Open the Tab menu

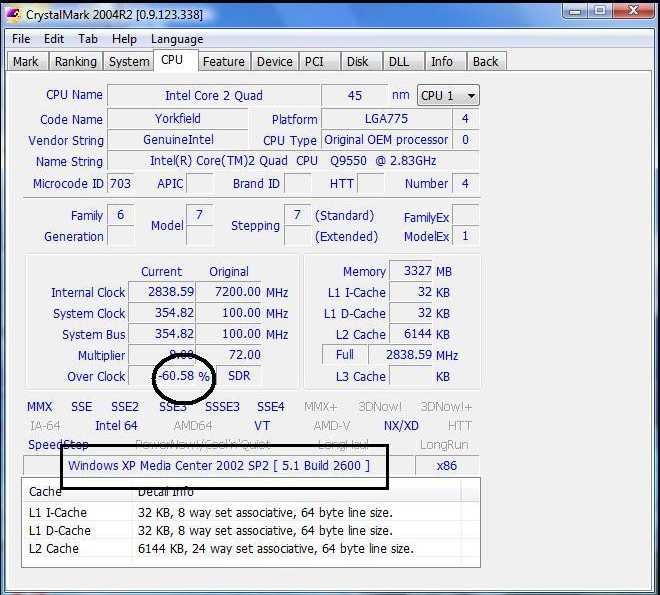pyautogui.click(x=88, y=39)
